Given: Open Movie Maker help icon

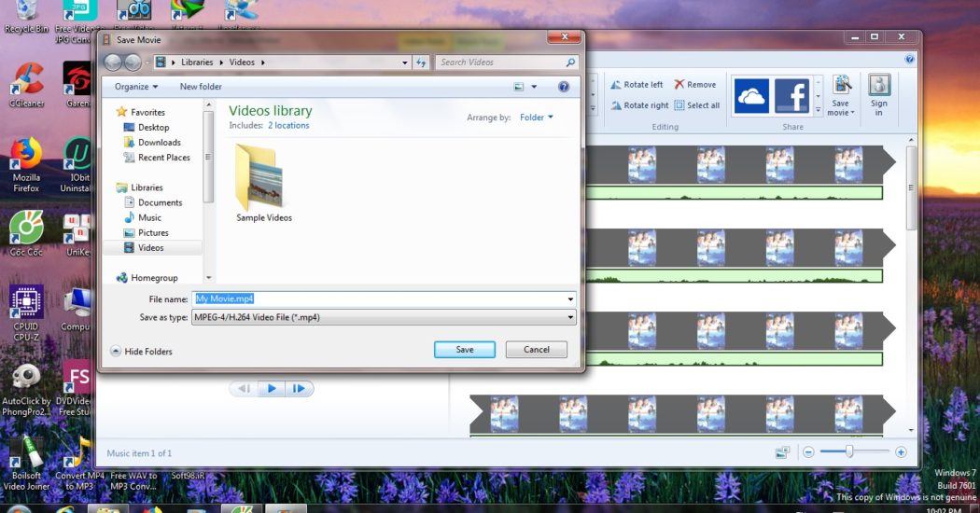Looking at the screenshot, I should coord(909,60).
